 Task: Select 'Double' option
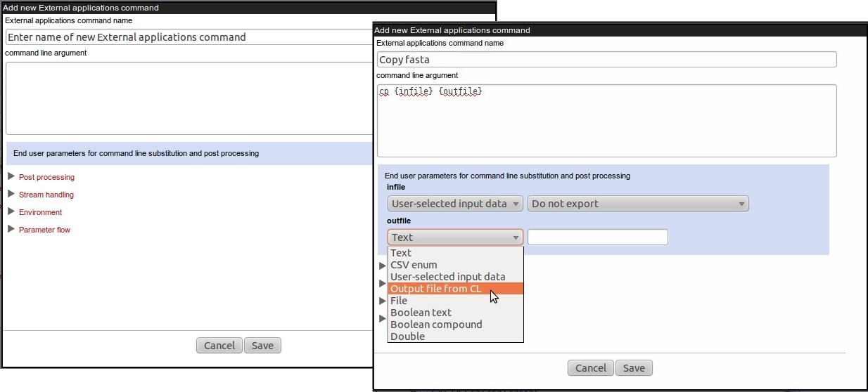(x=455, y=337)
